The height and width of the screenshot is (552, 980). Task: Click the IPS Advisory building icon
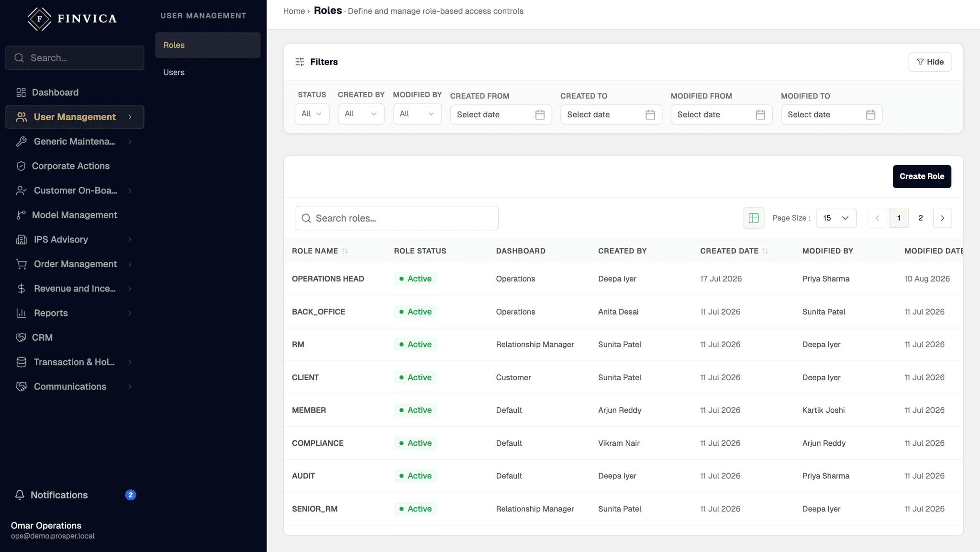pos(21,239)
